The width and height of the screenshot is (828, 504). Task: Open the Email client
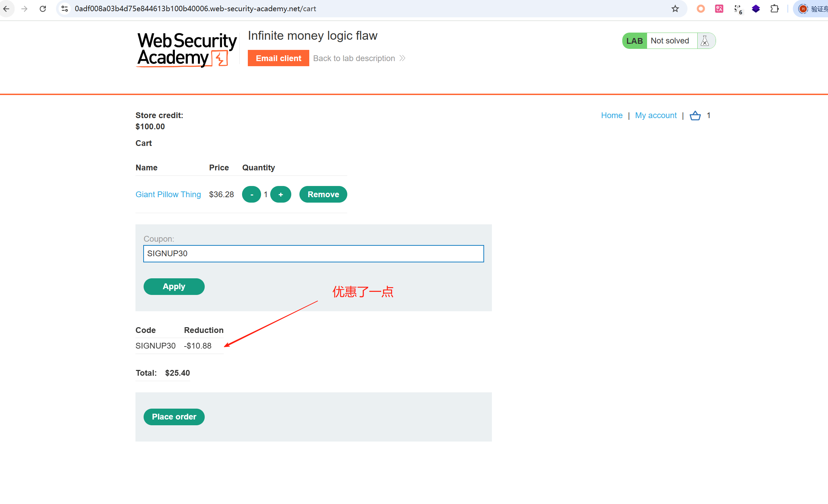278,58
